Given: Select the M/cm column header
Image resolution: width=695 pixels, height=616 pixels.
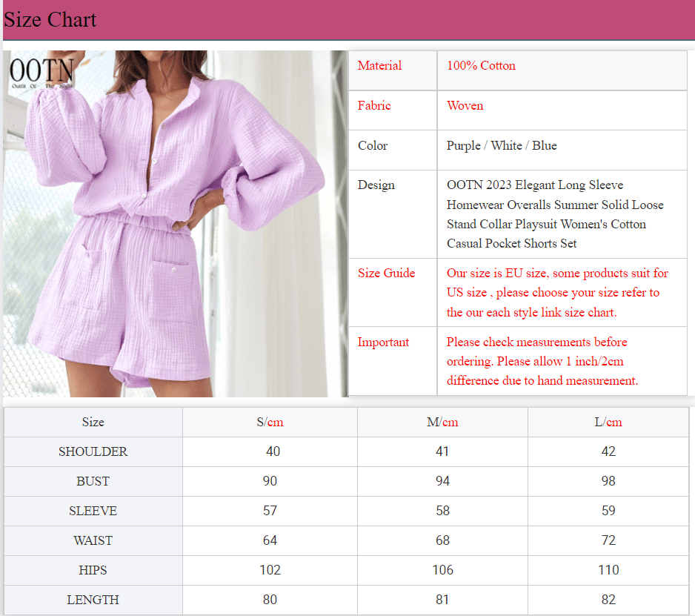Looking at the screenshot, I should pos(442,422).
